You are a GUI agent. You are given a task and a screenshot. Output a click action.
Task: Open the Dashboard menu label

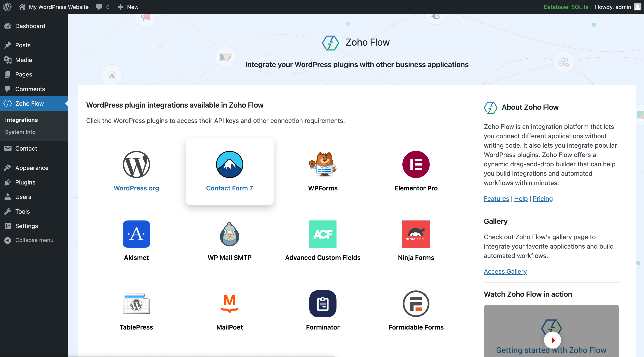30,26
